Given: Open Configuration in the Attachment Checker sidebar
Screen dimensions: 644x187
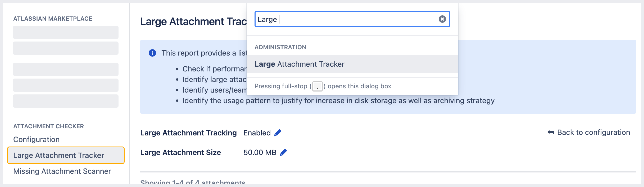Looking at the screenshot, I should [36, 139].
